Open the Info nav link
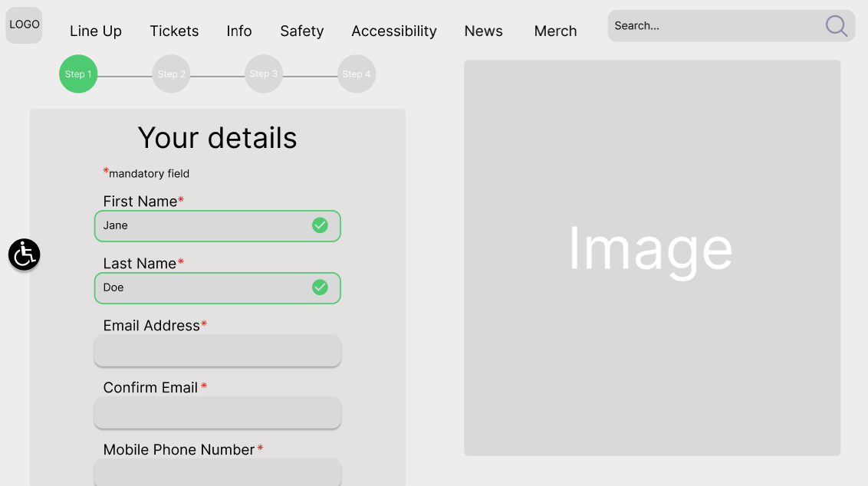The image size is (868, 486). point(239,31)
